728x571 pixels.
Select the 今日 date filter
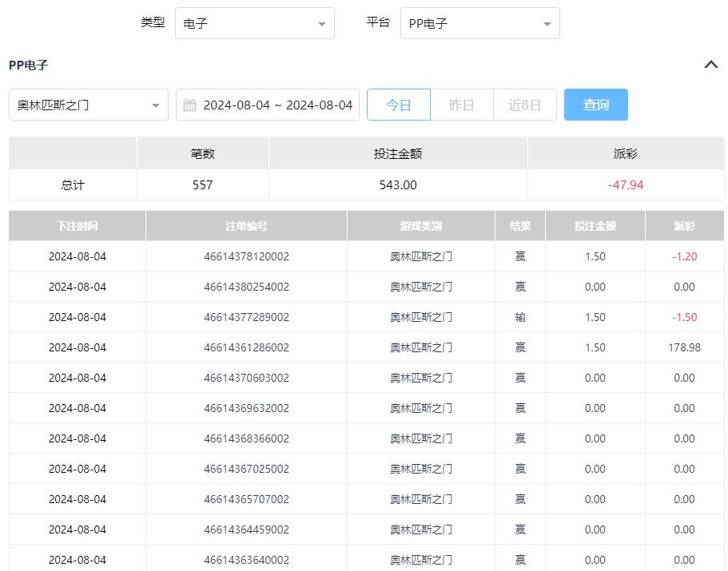(398, 105)
